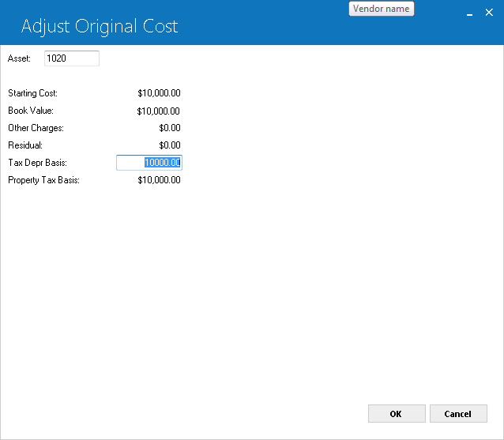This screenshot has height=440, width=504.
Task: Click the Residual $0.00 value
Action: 170,145
